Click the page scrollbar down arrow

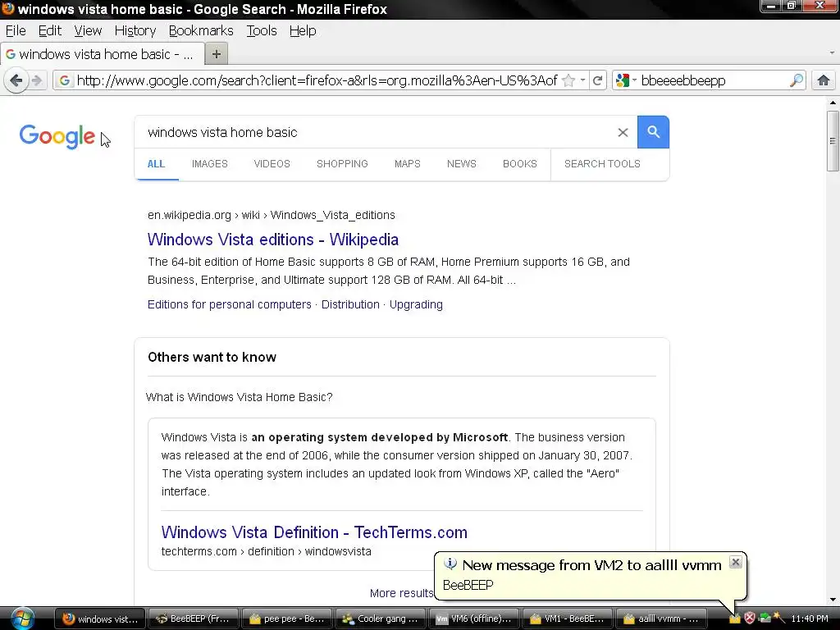click(x=833, y=600)
